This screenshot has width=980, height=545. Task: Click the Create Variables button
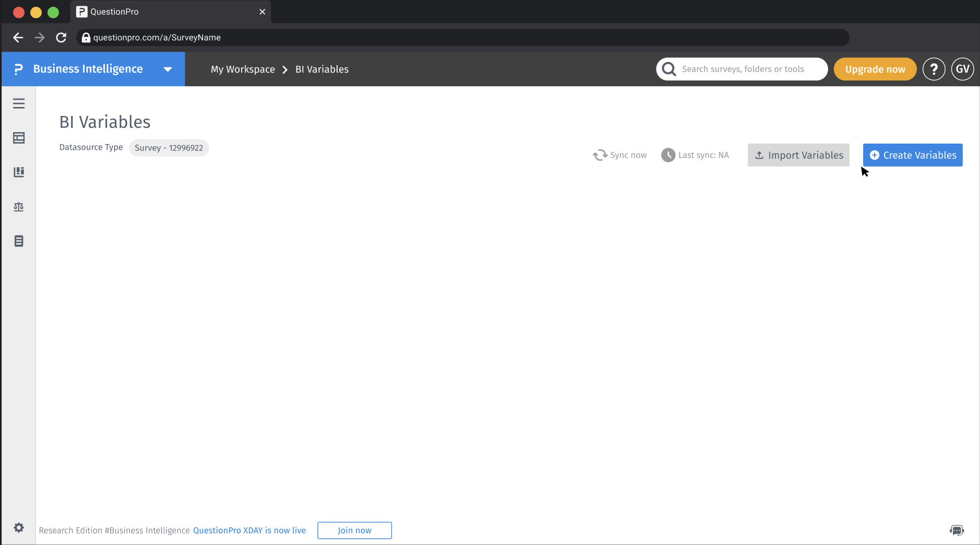point(913,155)
